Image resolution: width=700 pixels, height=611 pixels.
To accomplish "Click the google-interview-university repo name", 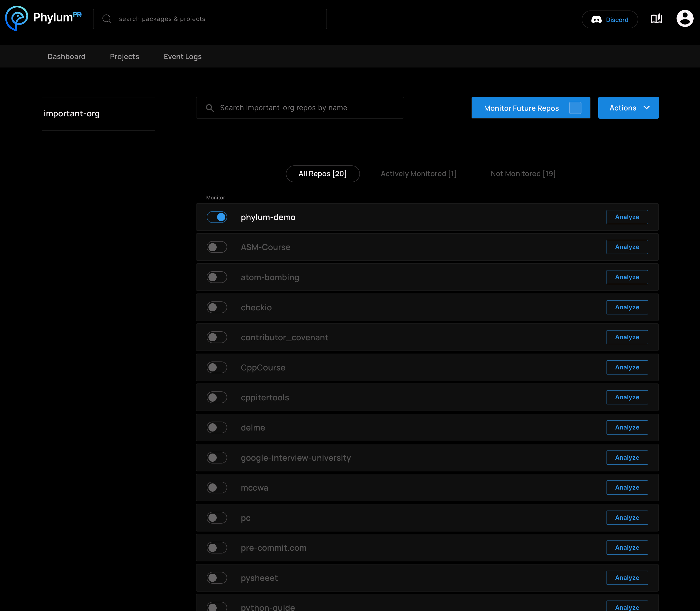I will coord(296,458).
